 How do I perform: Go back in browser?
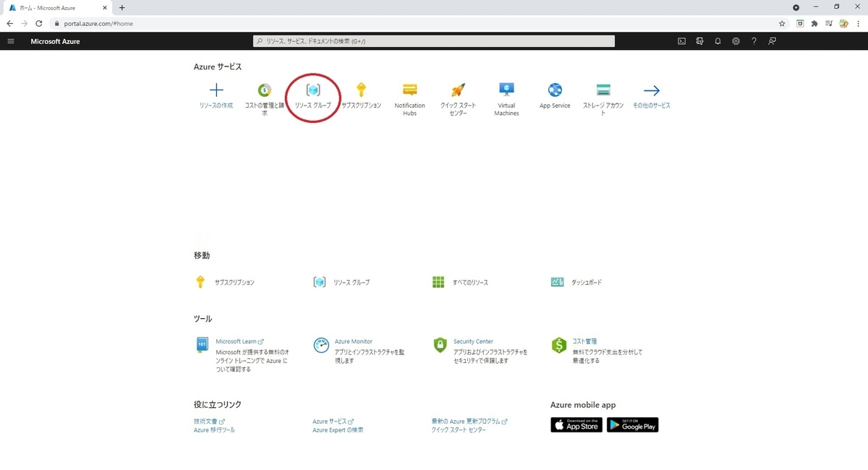pos(9,23)
